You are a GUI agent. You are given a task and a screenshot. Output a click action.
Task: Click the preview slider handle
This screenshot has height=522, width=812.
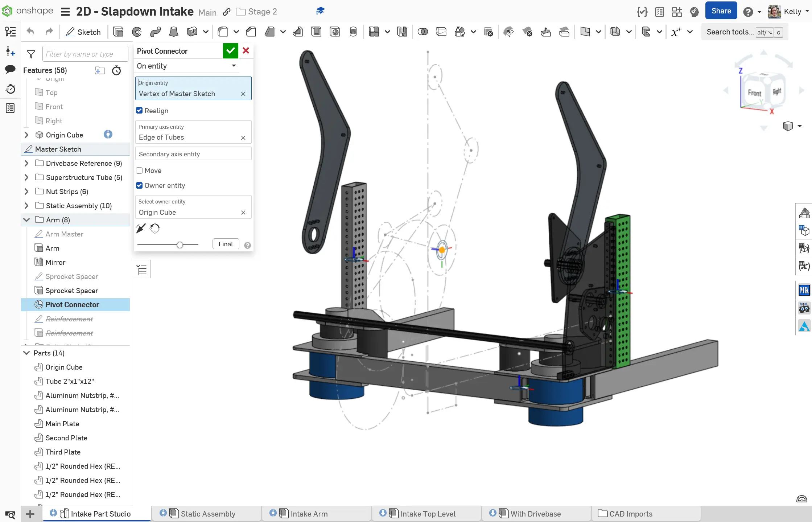pyautogui.click(x=180, y=245)
